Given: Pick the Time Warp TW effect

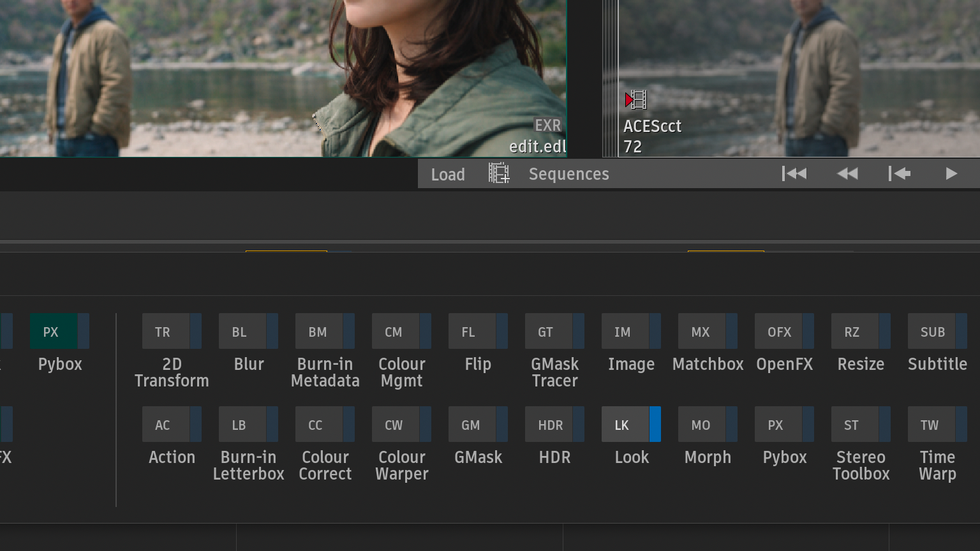Looking at the screenshot, I should (931, 425).
